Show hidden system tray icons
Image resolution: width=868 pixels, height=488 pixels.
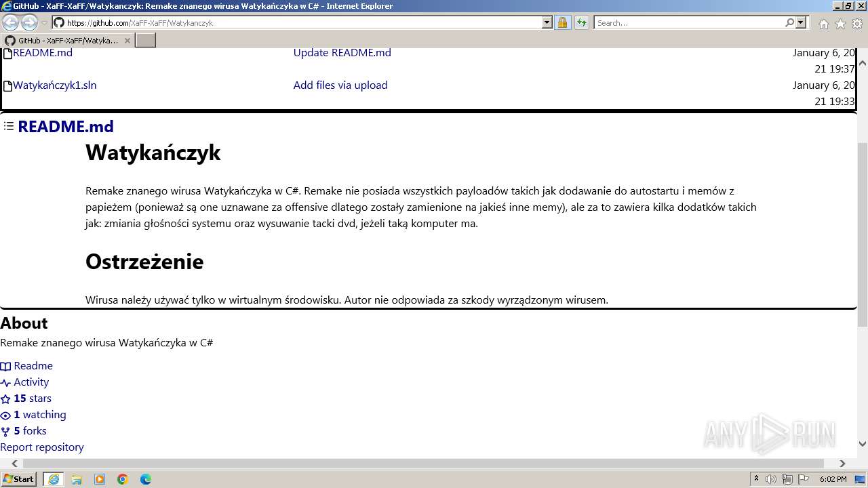756,479
